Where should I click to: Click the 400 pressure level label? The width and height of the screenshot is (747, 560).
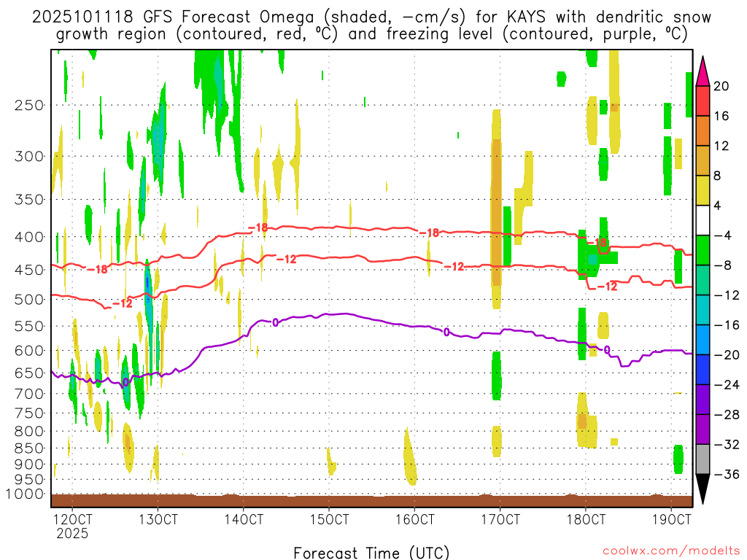[29, 237]
